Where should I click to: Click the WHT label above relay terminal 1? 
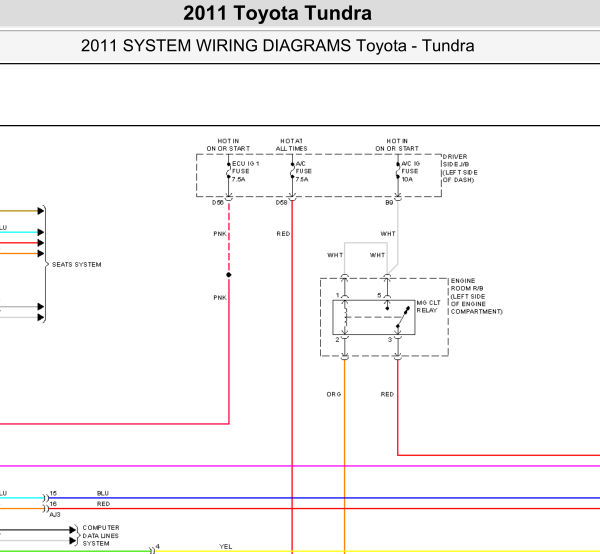(x=335, y=255)
